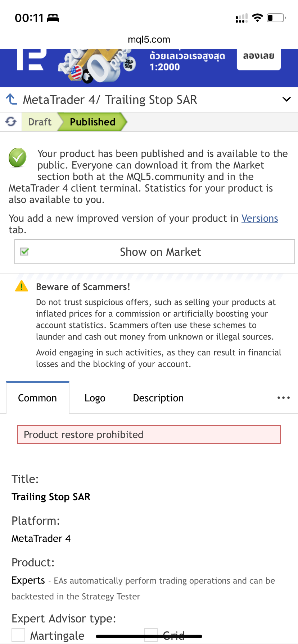The image size is (298, 644).
Task: Select the Draft status step
Action: coord(40,122)
